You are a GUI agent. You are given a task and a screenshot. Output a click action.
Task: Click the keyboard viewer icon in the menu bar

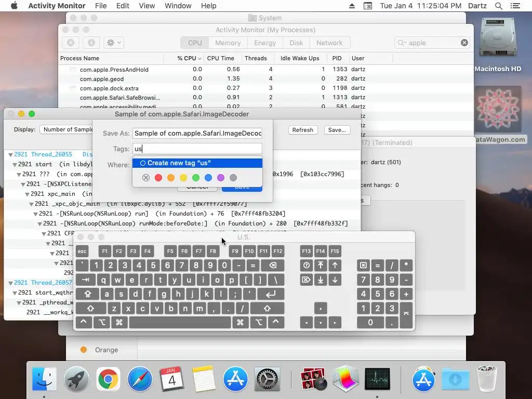(x=368, y=6)
